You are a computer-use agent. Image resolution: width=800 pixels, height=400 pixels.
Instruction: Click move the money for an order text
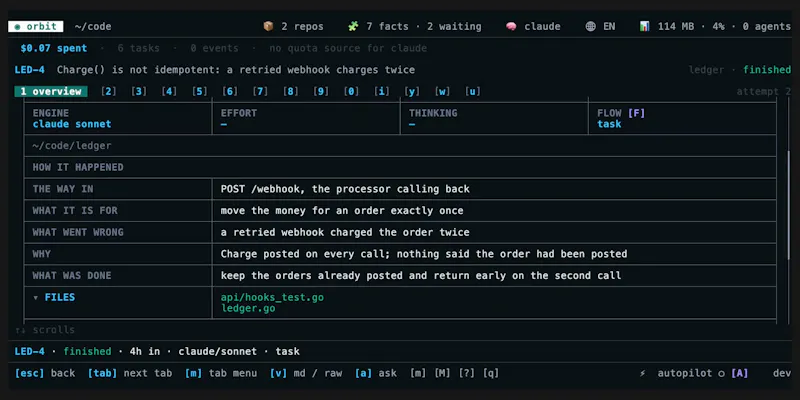342,211
